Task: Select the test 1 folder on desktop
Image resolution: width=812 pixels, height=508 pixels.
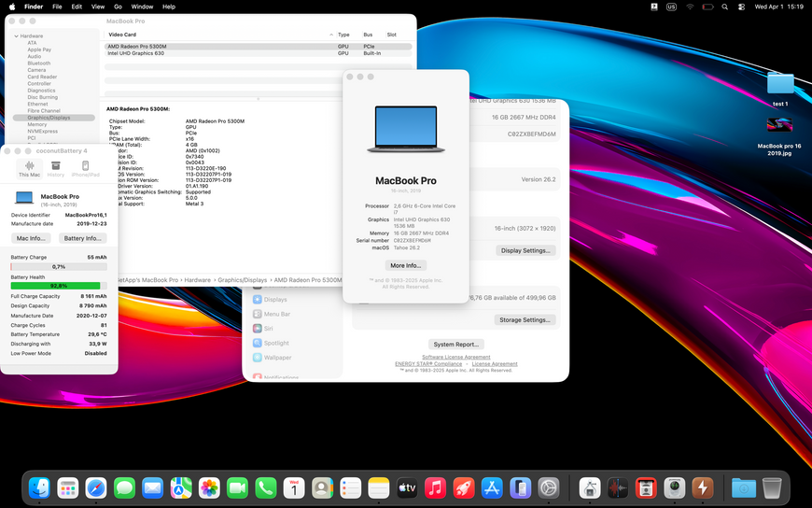Action: pyautogui.click(x=780, y=88)
